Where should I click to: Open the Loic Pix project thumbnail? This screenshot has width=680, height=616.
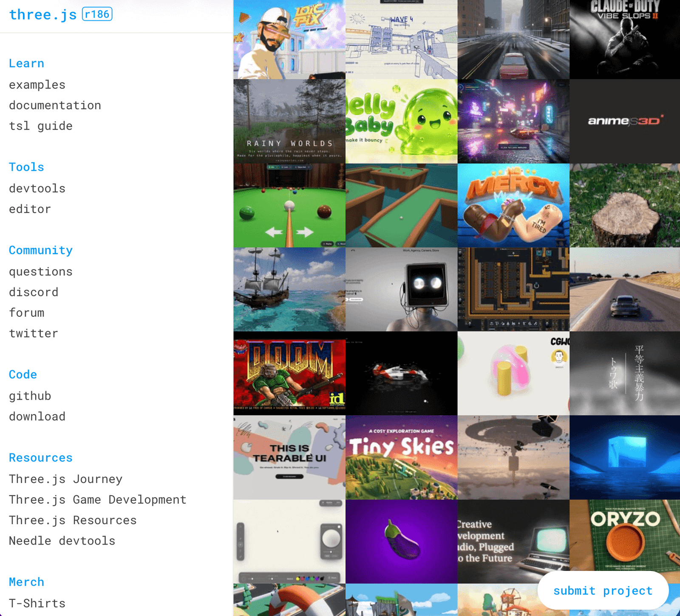click(289, 40)
